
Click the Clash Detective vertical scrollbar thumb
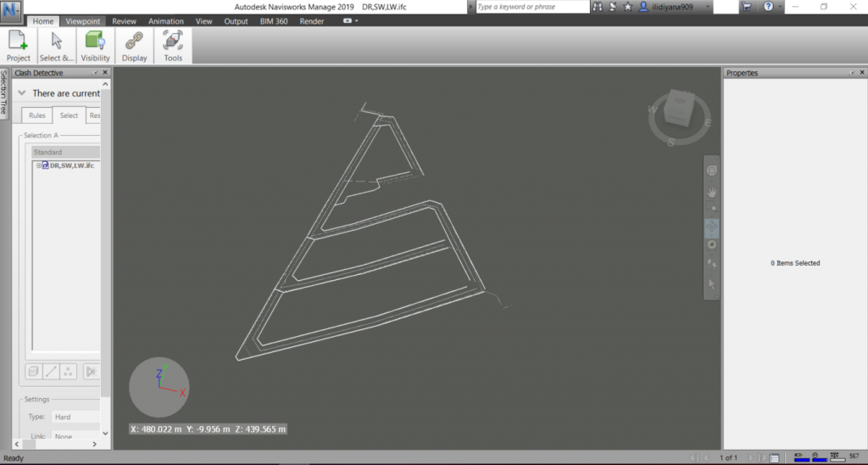click(105, 243)
